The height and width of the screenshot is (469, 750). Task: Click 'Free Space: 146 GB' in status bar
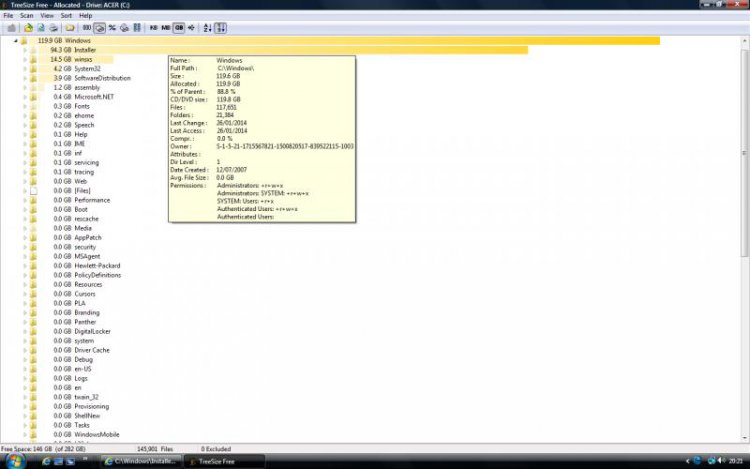coord(26,449)
